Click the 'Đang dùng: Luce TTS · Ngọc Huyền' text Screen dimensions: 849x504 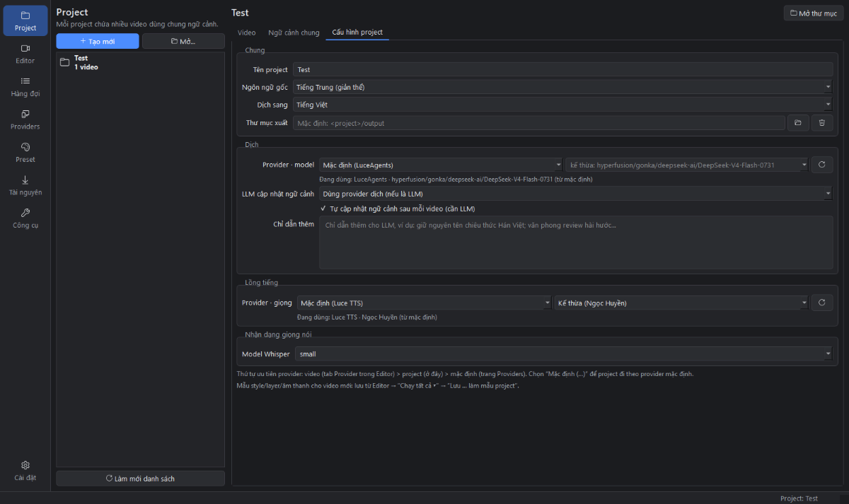click(x=368, y=317)
